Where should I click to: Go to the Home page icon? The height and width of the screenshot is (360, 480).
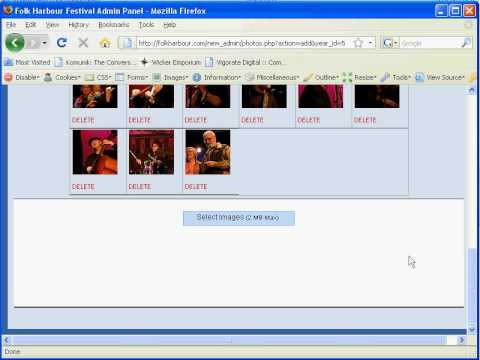tap(105, 43)
